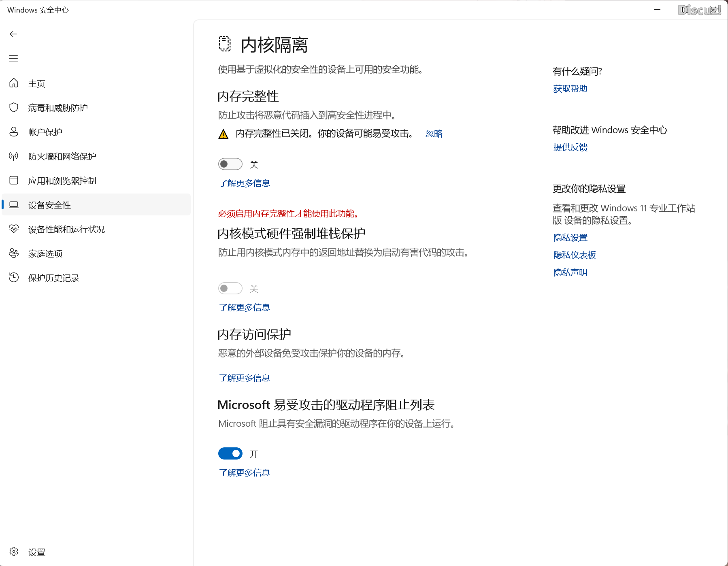Open the 获取帮助 link
This screenshot has width=728, height=566.
click(x=570, y=89)
